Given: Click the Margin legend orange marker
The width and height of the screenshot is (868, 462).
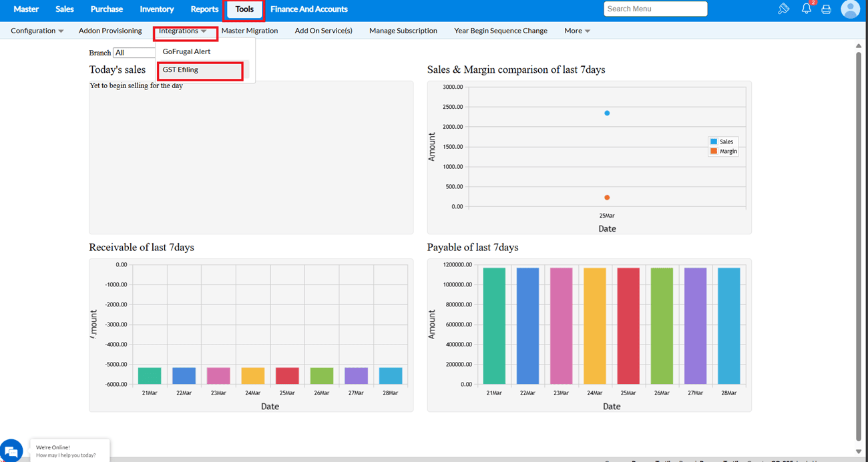Looking at the screenshot, I should (714, 152).
